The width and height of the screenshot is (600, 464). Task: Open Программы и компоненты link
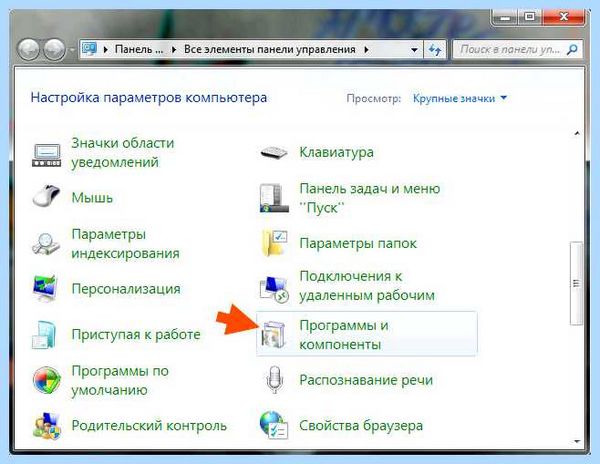(344, 335)
